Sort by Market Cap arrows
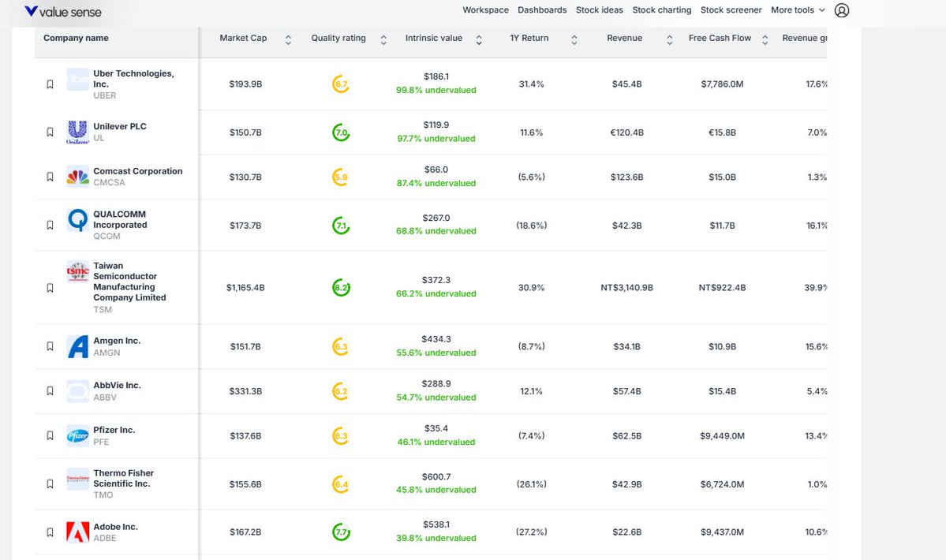The width and height of the screenshot is (946, 560). pos(288,39)
